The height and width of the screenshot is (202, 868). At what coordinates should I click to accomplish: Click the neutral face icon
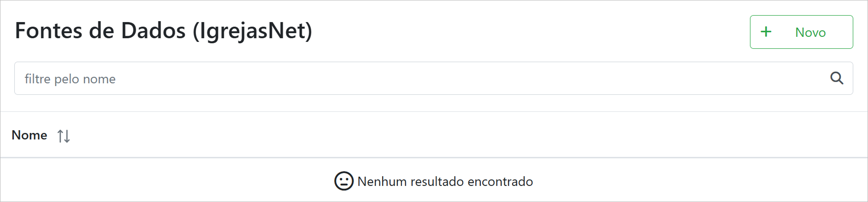(343, 181)
